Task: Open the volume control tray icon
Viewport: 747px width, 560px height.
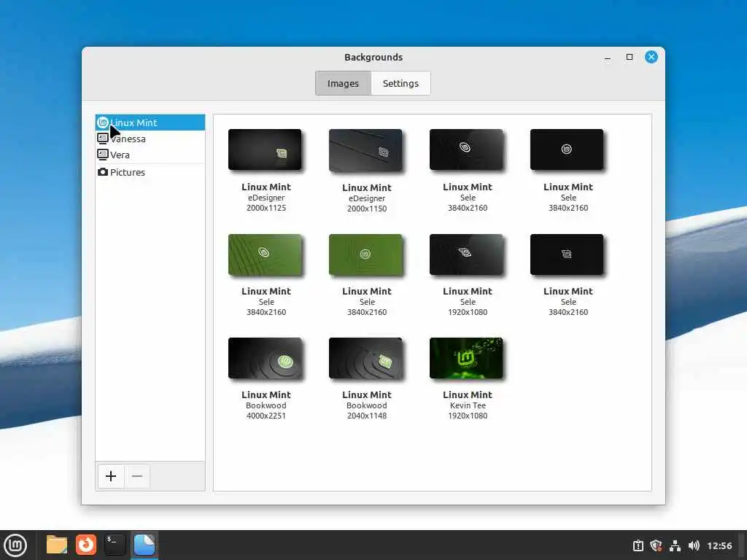Action: click(694, 545)
